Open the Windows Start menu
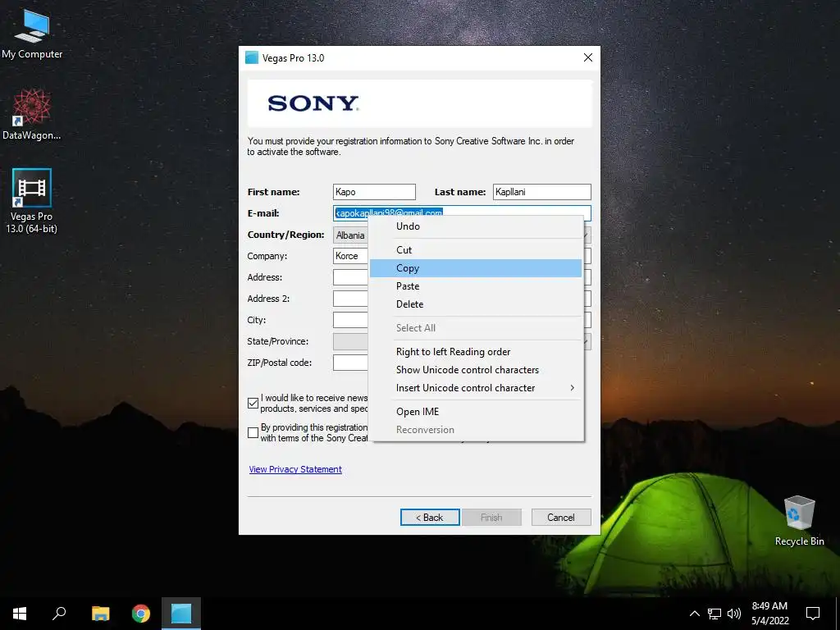 tap(20, 614)
